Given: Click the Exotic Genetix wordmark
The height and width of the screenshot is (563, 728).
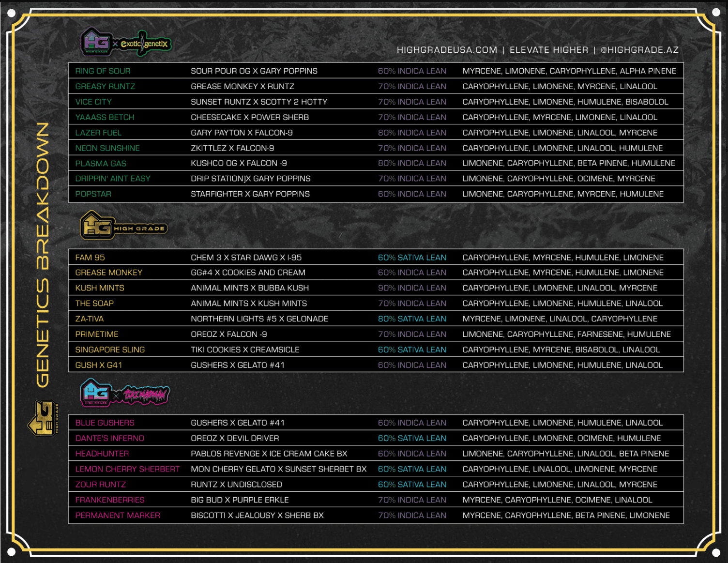Looking at the screenshot, I should 145,44.
